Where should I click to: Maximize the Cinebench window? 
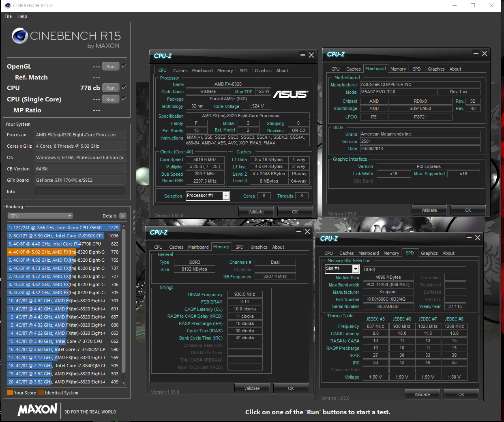473,5
